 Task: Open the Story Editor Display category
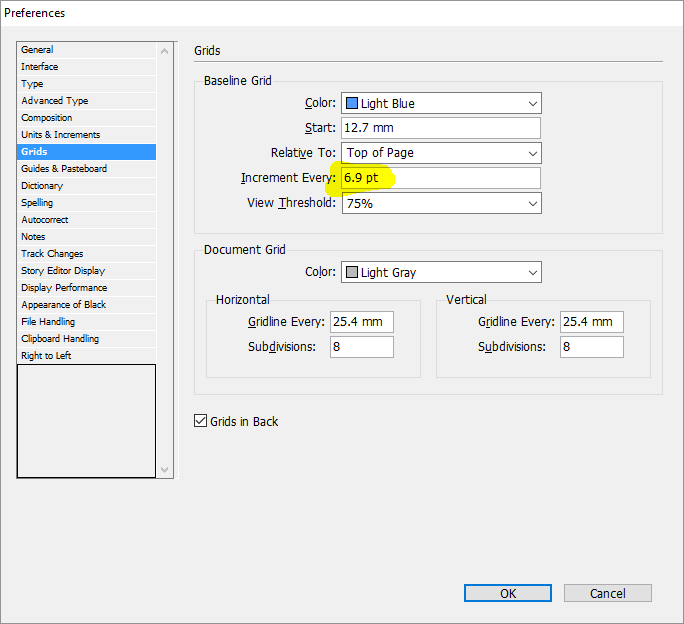(x=86, y=271)
